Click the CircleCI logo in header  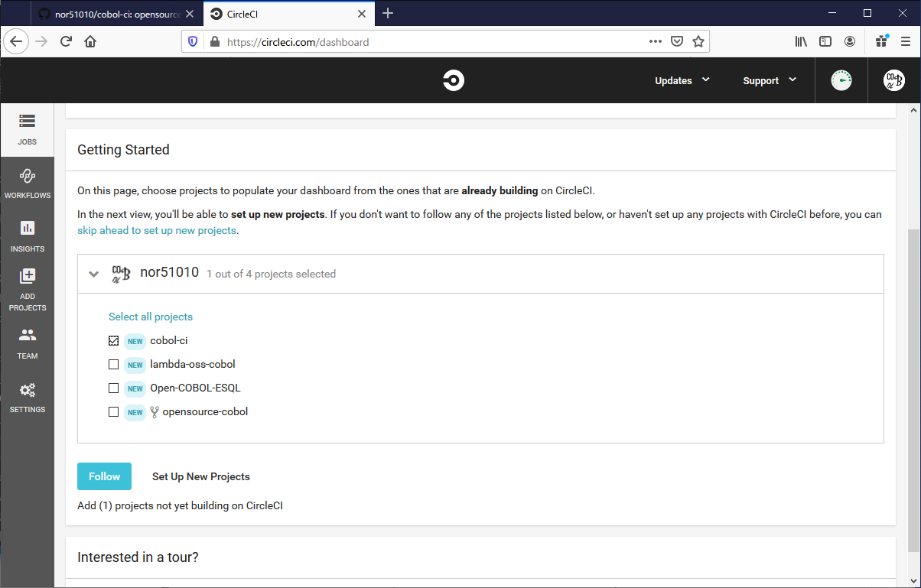454,80
